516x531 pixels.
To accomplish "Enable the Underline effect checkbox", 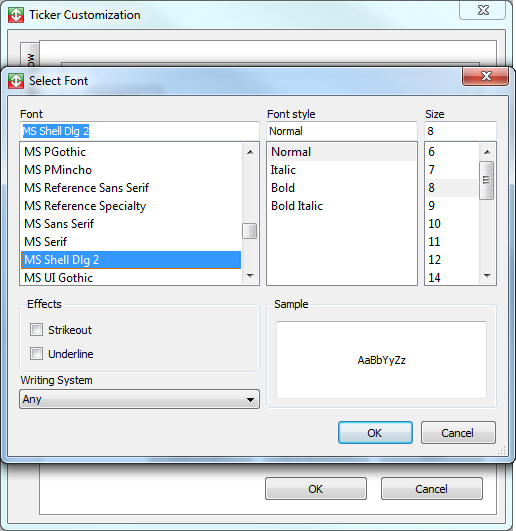I will point(36,354).
